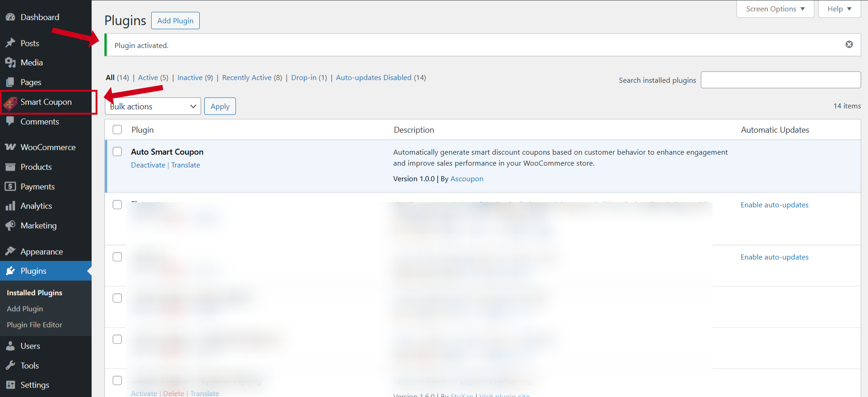Click the Posts pushpin icon
Viewport: 868px width, 397px height.
pyautogui.click(x=10, y=43)
